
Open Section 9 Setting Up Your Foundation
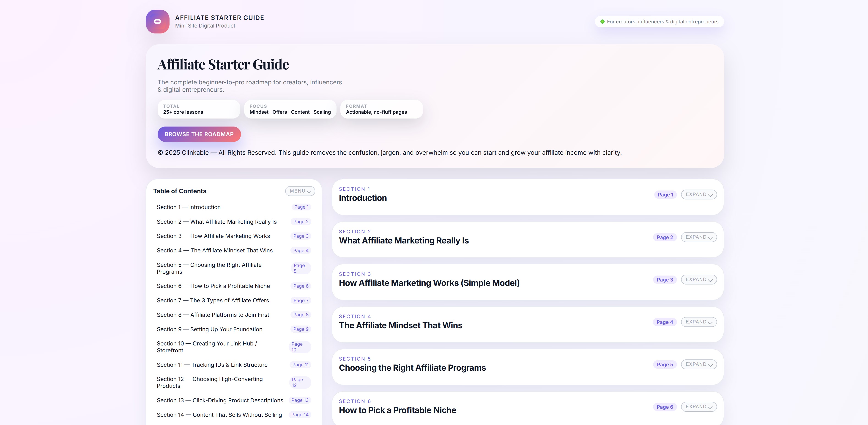tap(210, 329)
